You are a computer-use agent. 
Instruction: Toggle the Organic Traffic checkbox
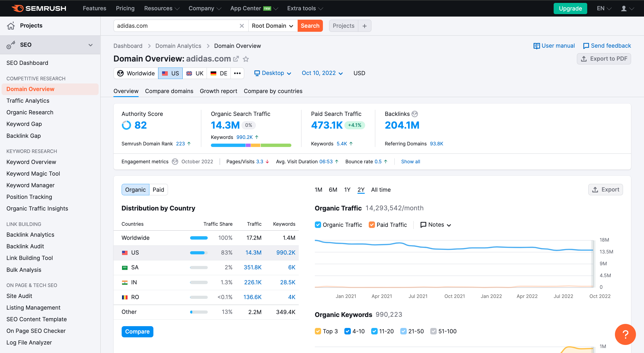tap(318, 225)
